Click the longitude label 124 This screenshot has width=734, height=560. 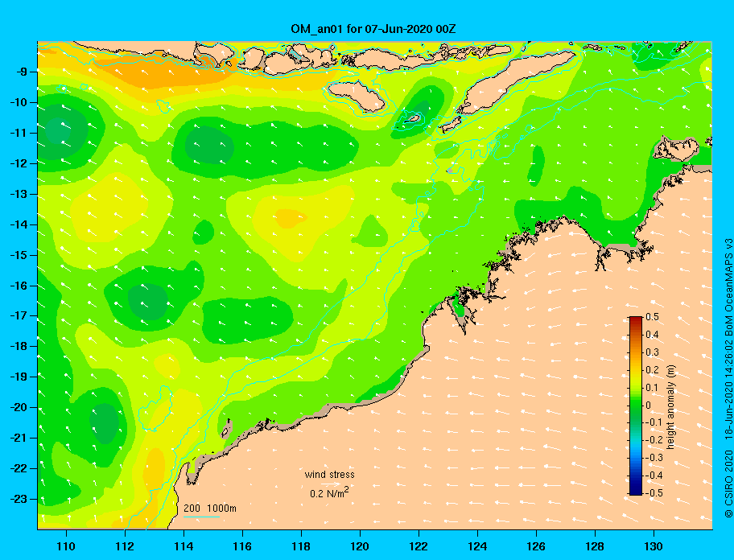coord(477,546)
